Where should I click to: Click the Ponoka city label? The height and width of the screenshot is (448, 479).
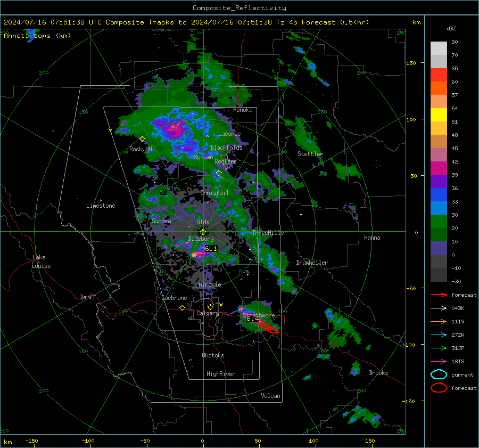coord(243,110)
